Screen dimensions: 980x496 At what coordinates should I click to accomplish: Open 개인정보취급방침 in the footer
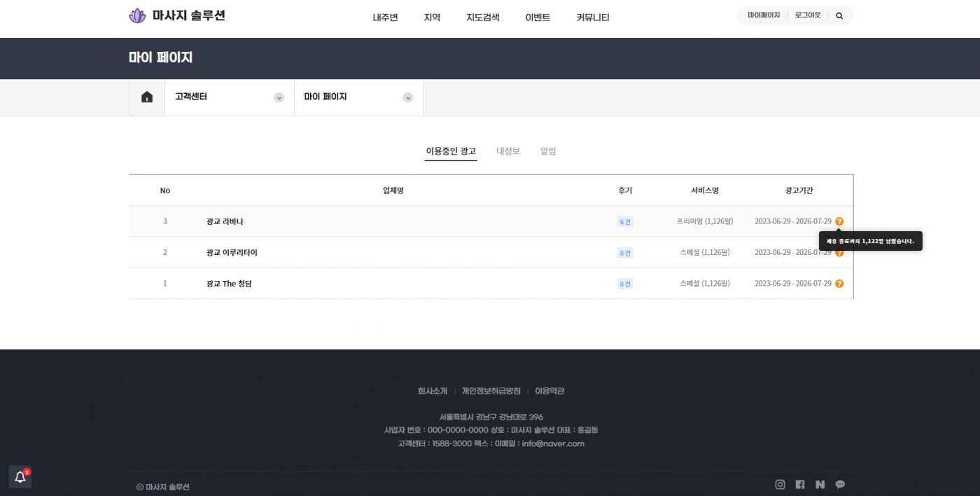491,391
